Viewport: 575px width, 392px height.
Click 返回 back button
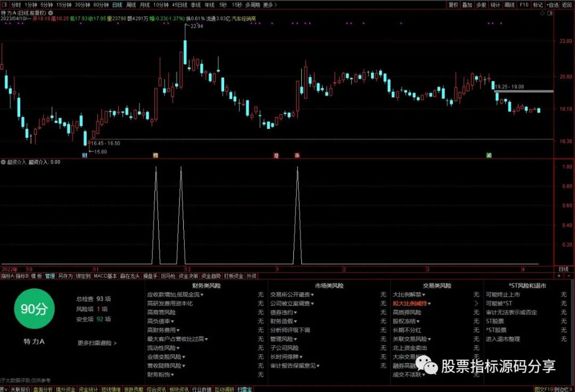pos(567,5)
